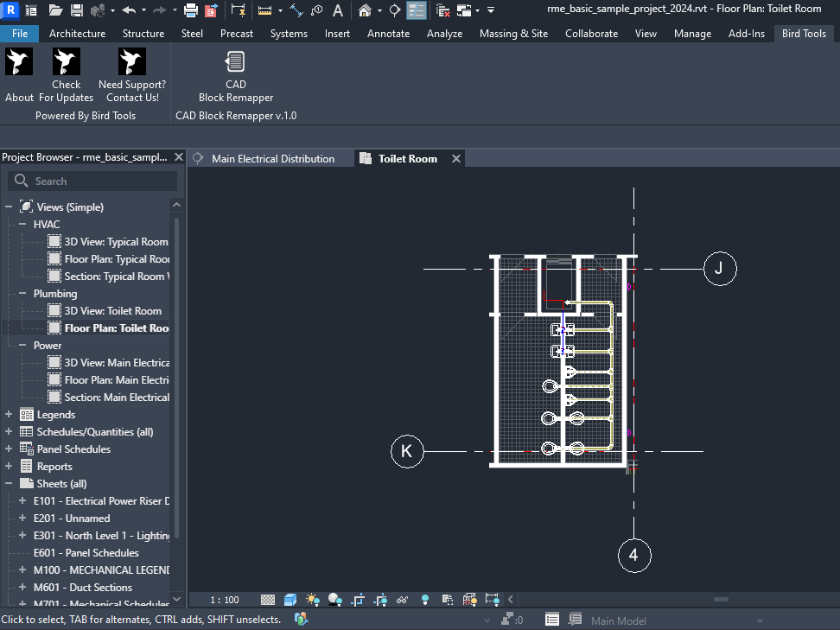The width and height of the screenshot is (840, 630).
Task: Click the Detail Level icon in view bar
Action: 268,599
